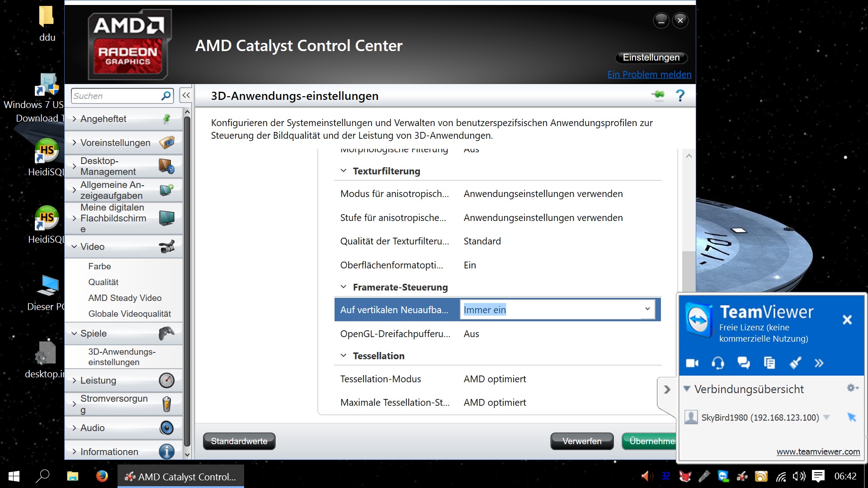
Task: Select Globale Videoqualität item
Action: [x=130, y=314]
